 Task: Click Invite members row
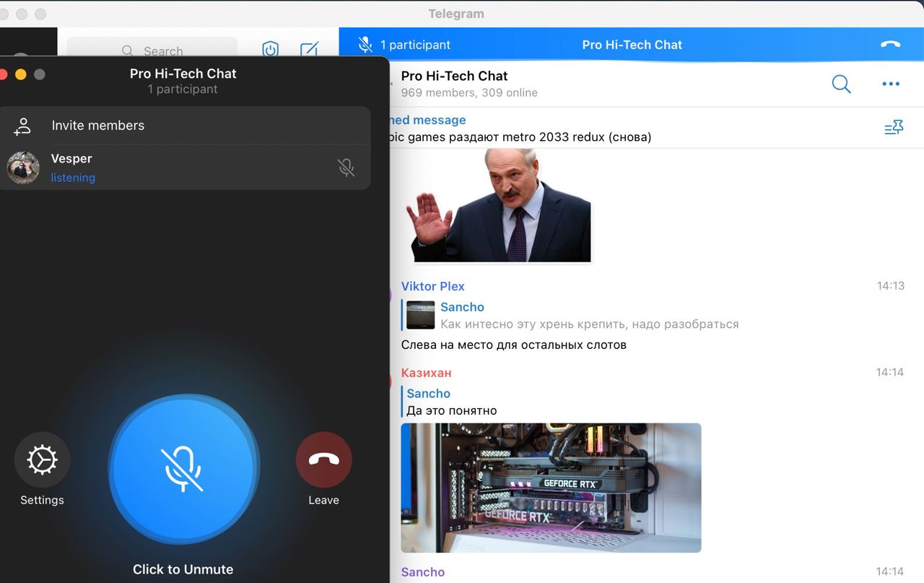(x=185, y=126)
